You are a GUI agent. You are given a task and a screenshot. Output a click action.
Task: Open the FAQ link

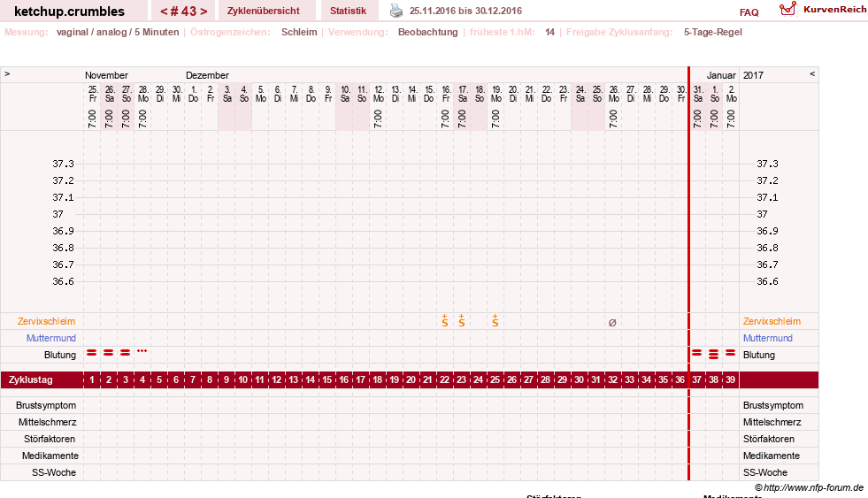(x=749, y=12)
